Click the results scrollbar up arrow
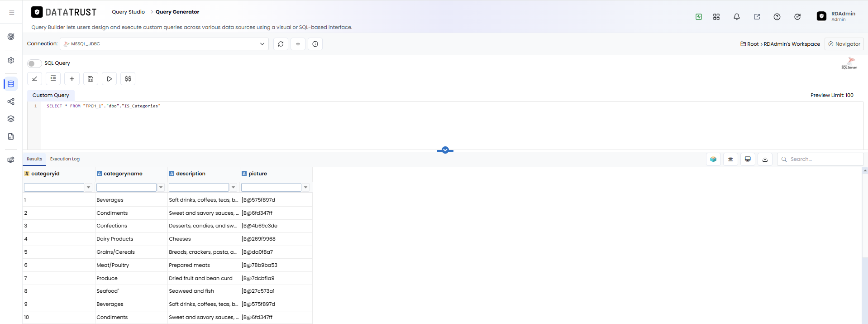This screenshot has width=868, height=324. click(865, 171)
